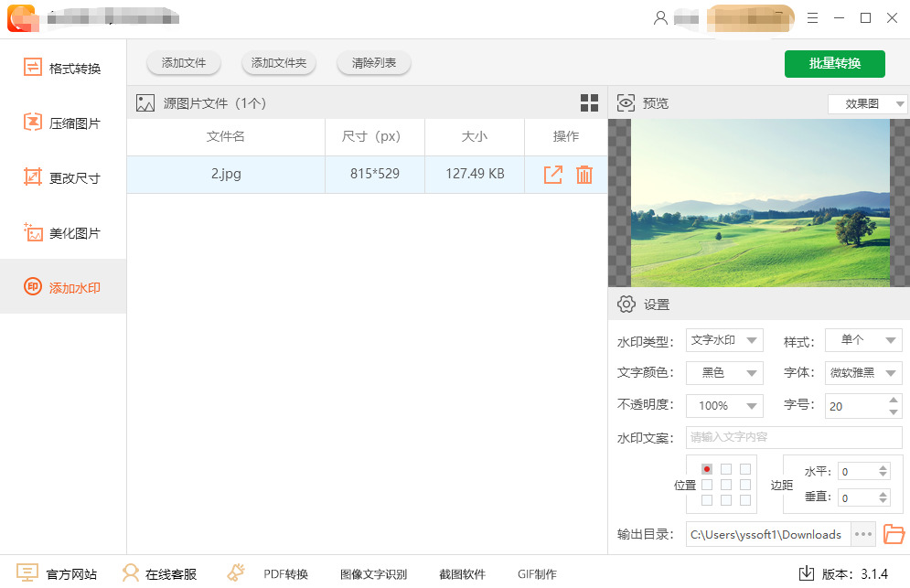This screenshot has height=588, width=910.
Task: Go to 美化图片 beautify images
Action: (x=63, y=233)
